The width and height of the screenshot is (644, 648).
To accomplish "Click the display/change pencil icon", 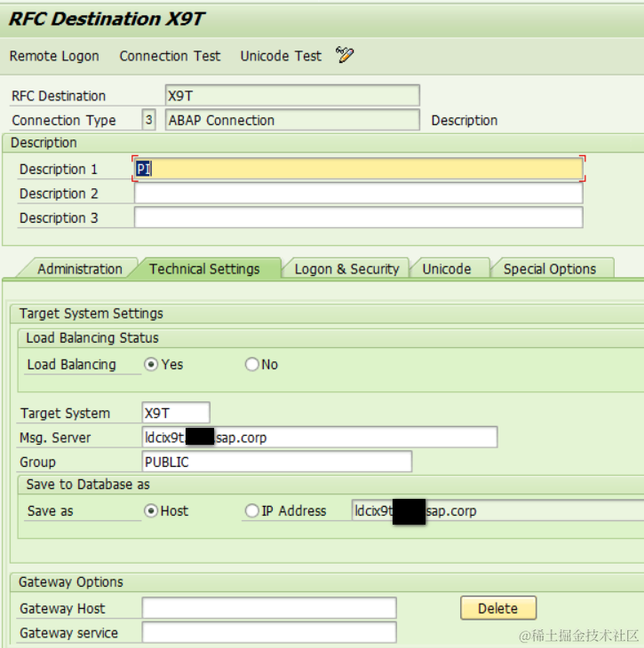I will point(345,55).
